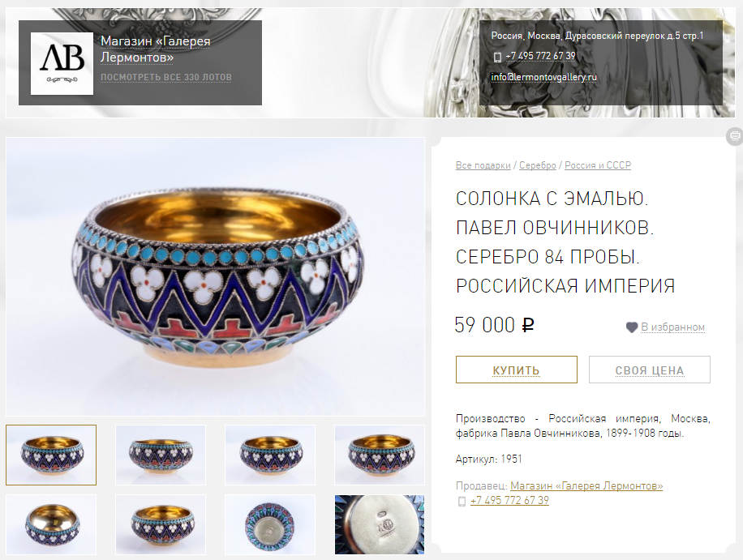This screenshot has height=560, width=743.
Task: Click the heart favorites icon
Action: tap(632, 327)
